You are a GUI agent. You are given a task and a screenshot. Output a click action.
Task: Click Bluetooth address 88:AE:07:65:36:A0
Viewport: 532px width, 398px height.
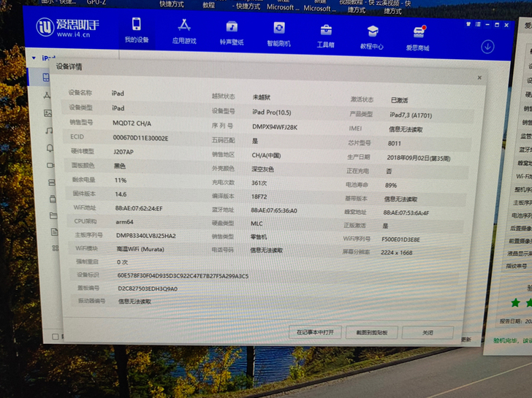click(x=274, y=210)
